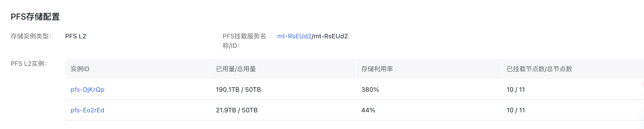Image resolution: width=644 pixels, height=129 pixels.
Task: Click the 实例ID column header
Action: (x=80, y=69)
